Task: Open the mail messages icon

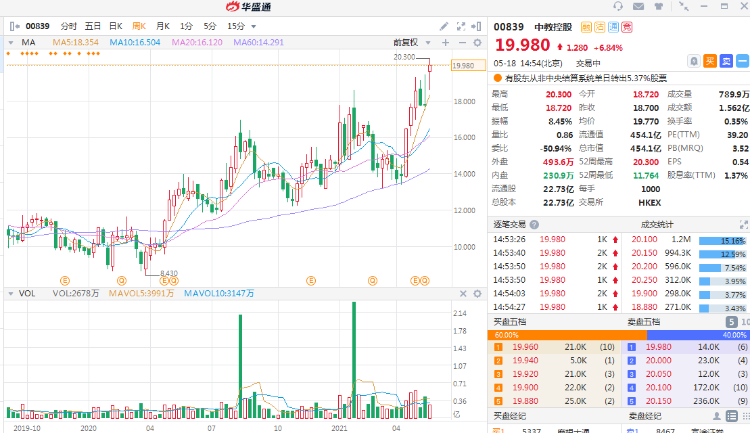Action: pos(638,6)
